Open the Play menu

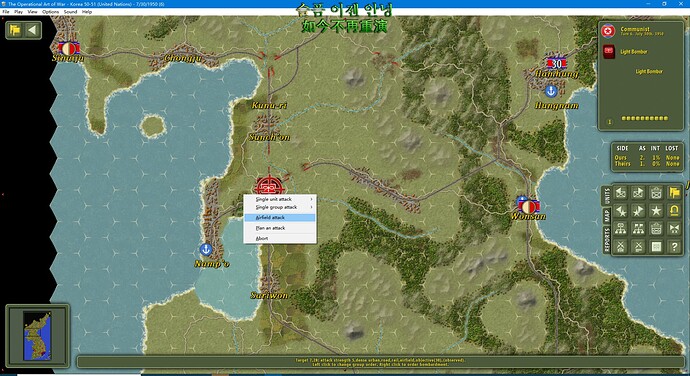18,12
